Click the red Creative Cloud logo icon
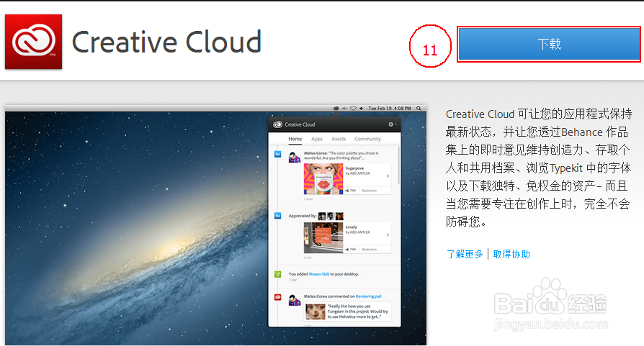 pyautogui.click(x=33, y=42)
